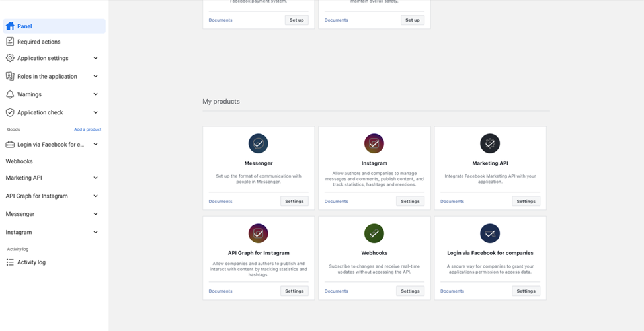Image resolution: width=644 pixels, height=331 pixels.
Task: Click the green Webhooks product icon
Action: coord(374,233)
